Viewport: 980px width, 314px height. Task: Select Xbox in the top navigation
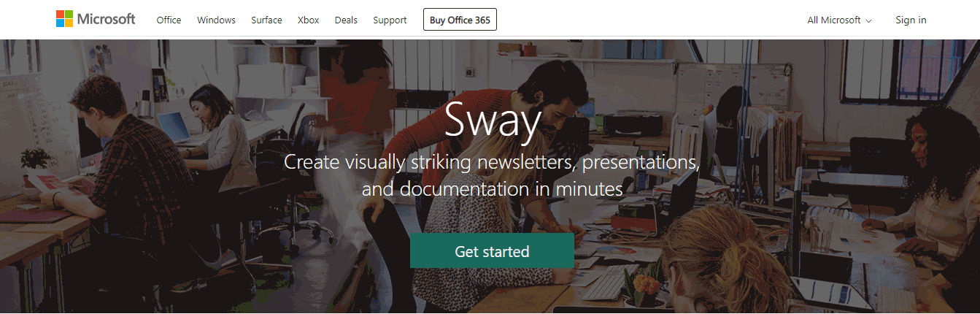click(x=309, y=20)
